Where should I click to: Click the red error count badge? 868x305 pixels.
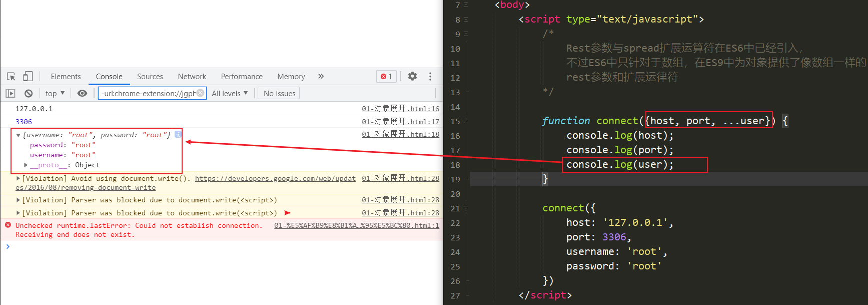(386, 76)
